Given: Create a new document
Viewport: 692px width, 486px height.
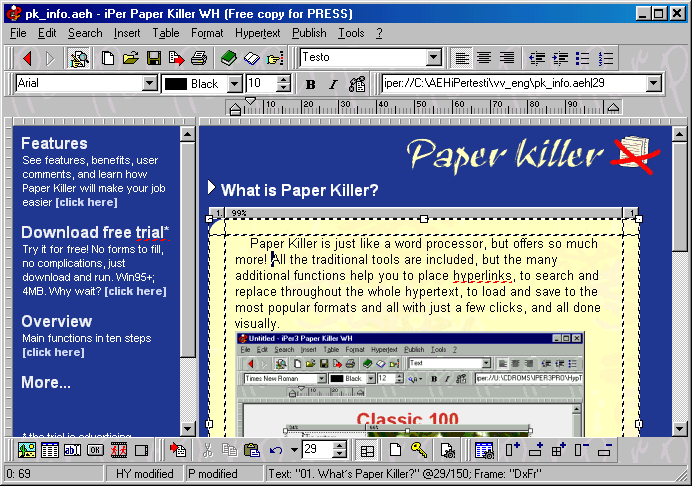Looking at the screenshot, I should tap(108, 58).
